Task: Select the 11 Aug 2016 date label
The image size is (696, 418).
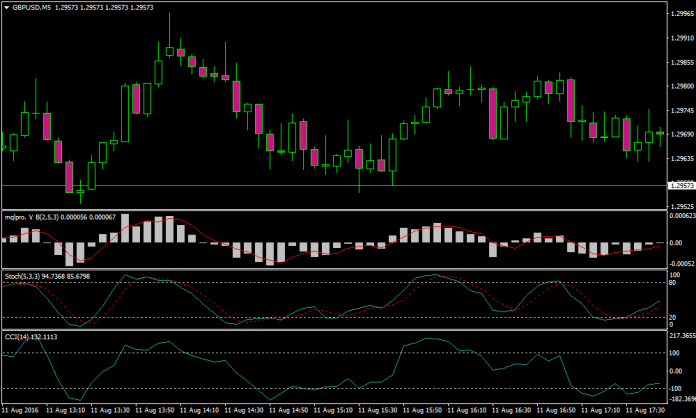Action: click(21, 410)
